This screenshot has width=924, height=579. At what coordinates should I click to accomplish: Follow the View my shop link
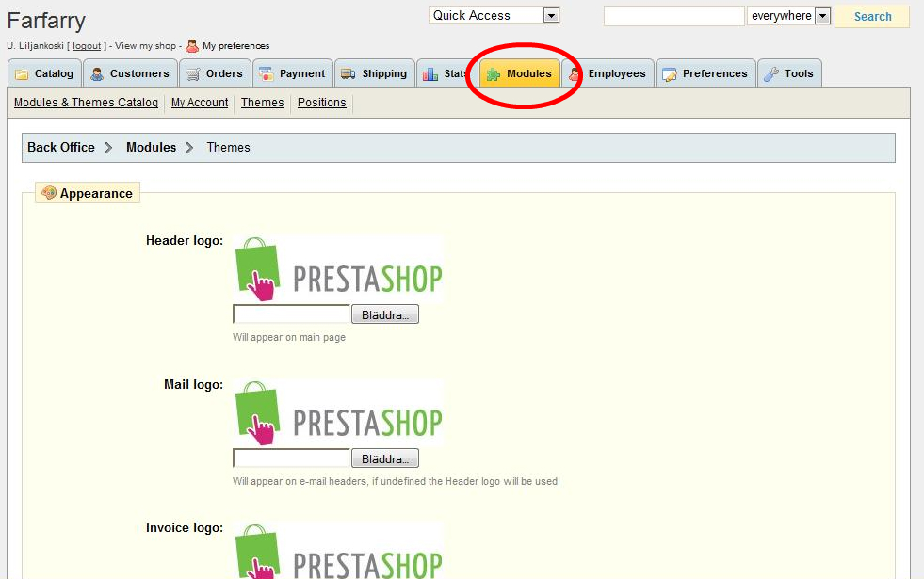tap(146, 46)
